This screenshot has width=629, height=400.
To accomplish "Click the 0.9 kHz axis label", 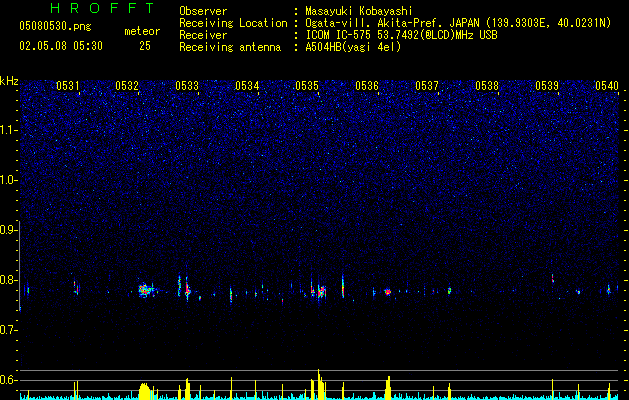I will pos(8,230).
